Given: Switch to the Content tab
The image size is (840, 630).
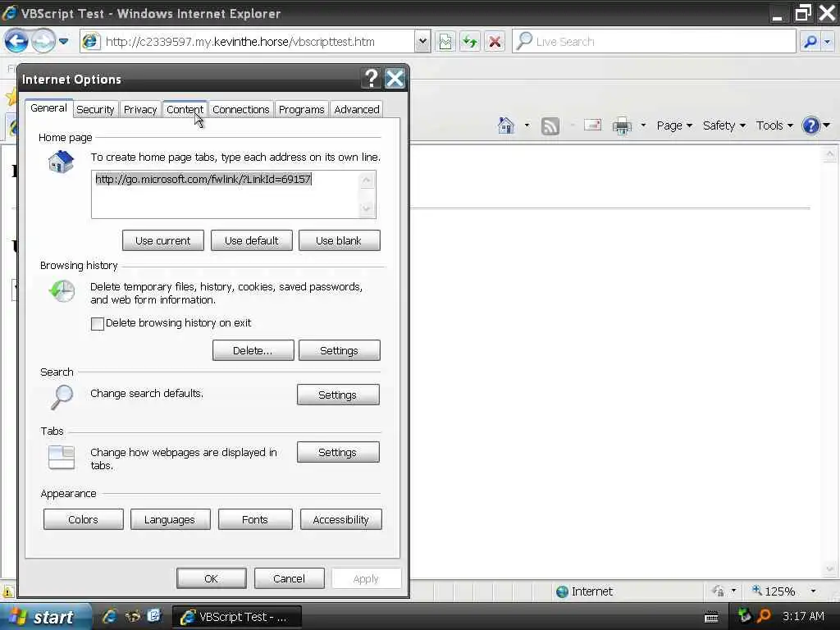Looking at the screenshot, I should pos(185,109).
